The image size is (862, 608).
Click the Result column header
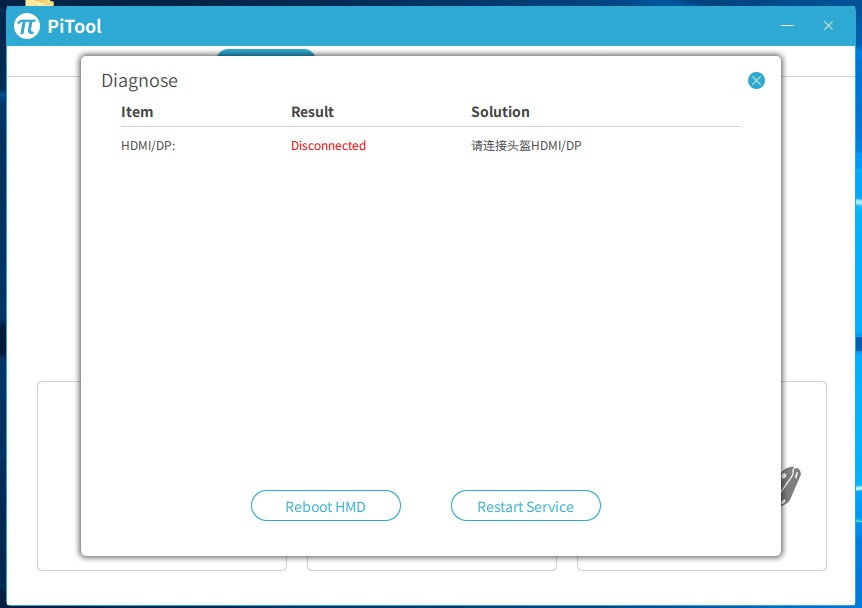312,112
